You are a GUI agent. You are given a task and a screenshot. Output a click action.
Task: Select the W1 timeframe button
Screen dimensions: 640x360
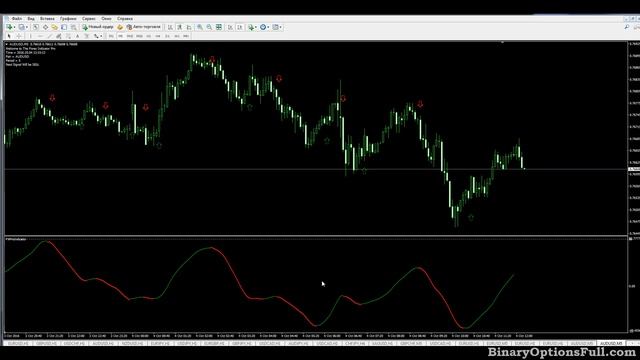[177, 36]
